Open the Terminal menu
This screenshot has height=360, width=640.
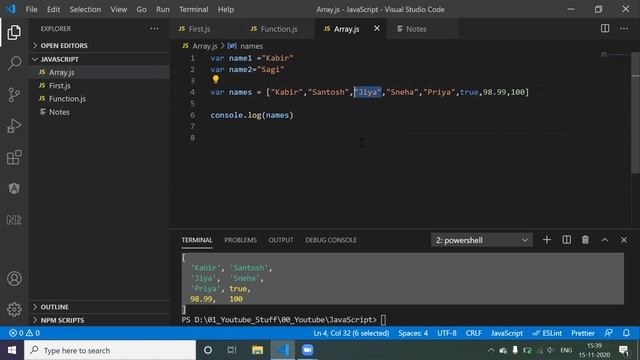point(193,9)
